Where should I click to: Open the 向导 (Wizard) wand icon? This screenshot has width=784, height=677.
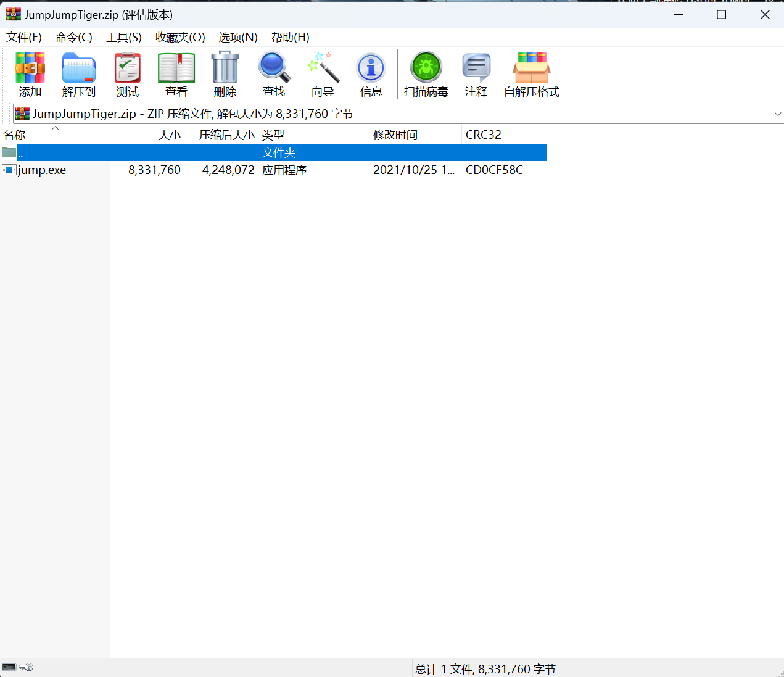tap(323, 67)
